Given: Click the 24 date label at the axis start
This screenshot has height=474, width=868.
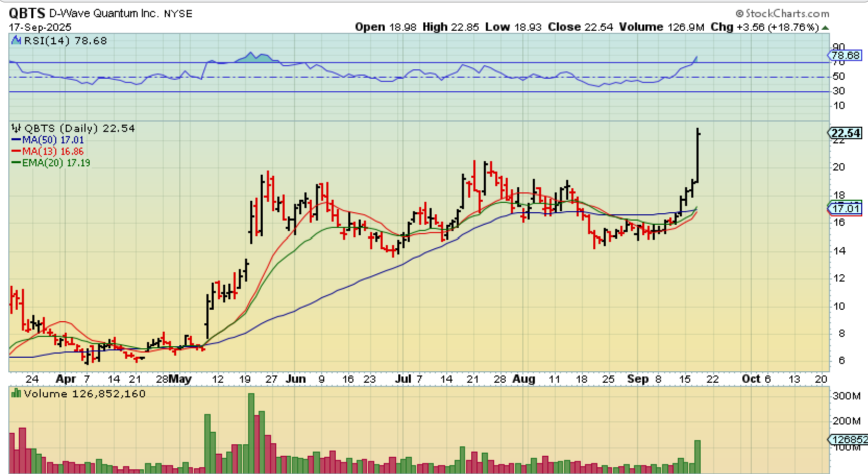Looking at the screenshot, I should click(32, 379).
